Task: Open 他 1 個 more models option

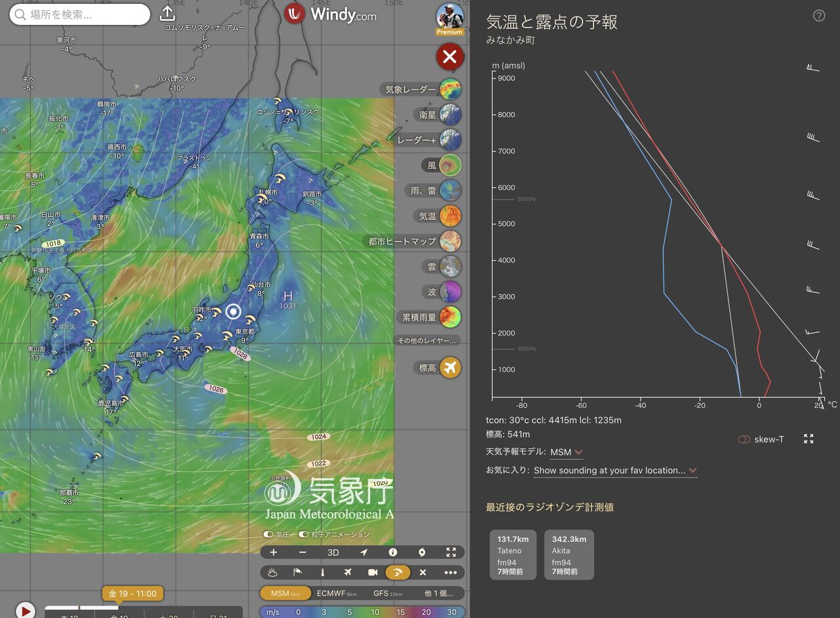Action: (439, 593)
